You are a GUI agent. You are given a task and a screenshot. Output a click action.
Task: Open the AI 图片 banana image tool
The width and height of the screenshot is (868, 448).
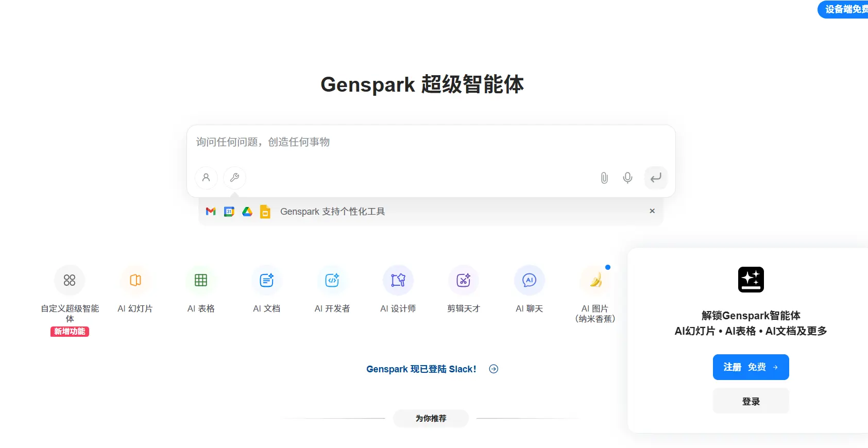[x=595, y=280]
